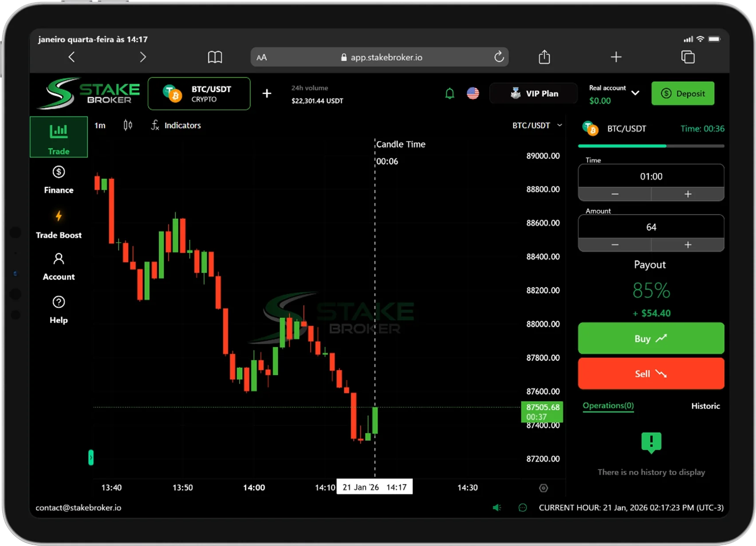Select the BTC/USDT Crypto asset selector
This screenshot has width=756, height=546.
(199, 93)
